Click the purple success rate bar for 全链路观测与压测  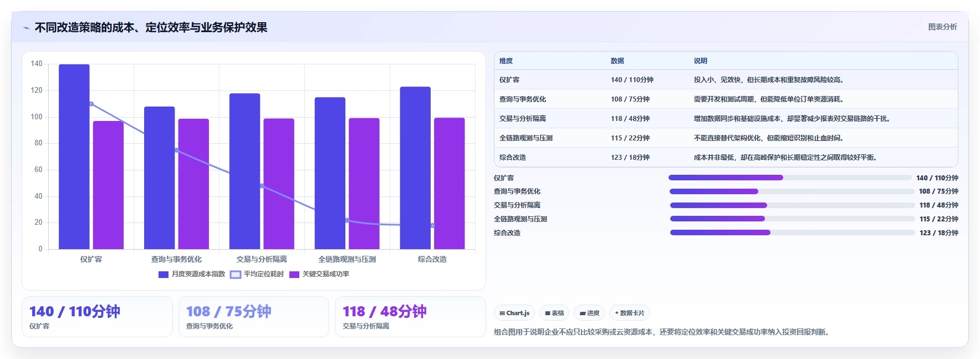[364, 183]
